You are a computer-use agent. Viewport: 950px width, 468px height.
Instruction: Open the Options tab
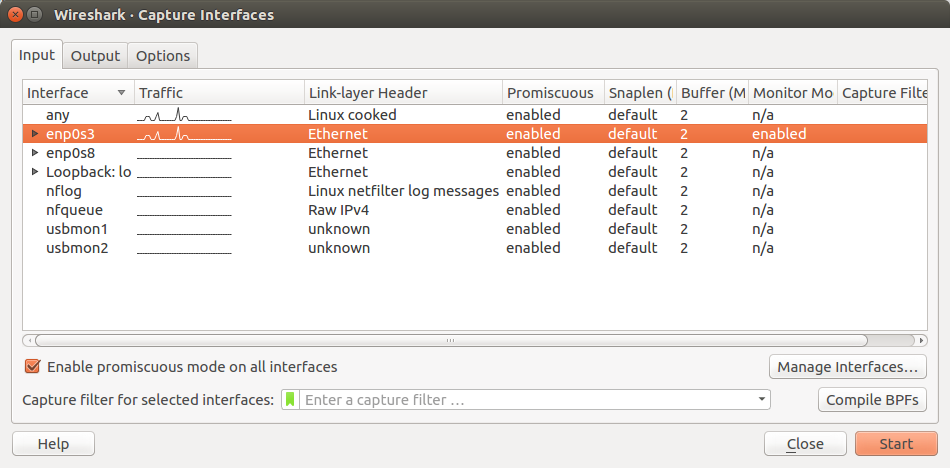coord(163,56)
